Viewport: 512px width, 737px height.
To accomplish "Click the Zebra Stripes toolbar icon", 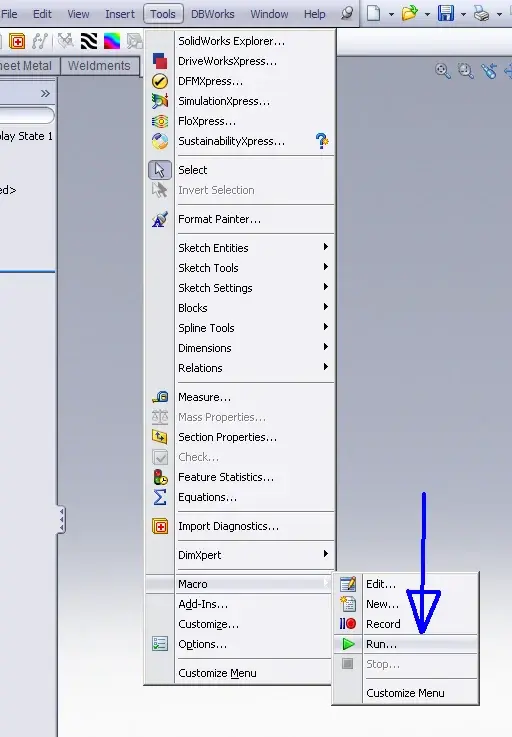I will click(x=89, y=41).
